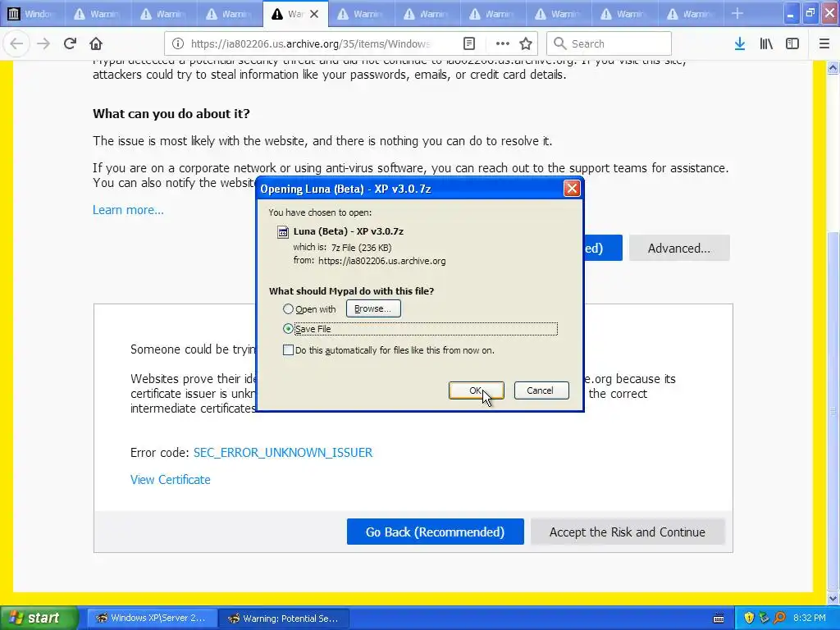
Task: Click the Back navigation arrow
Action: [x=16, y=44]
